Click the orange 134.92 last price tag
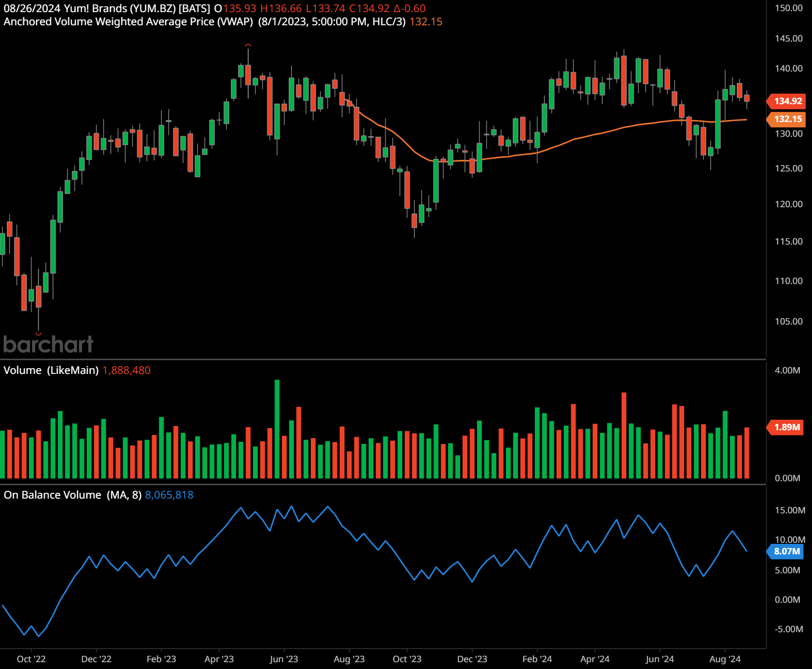 [x=786, y=101]
